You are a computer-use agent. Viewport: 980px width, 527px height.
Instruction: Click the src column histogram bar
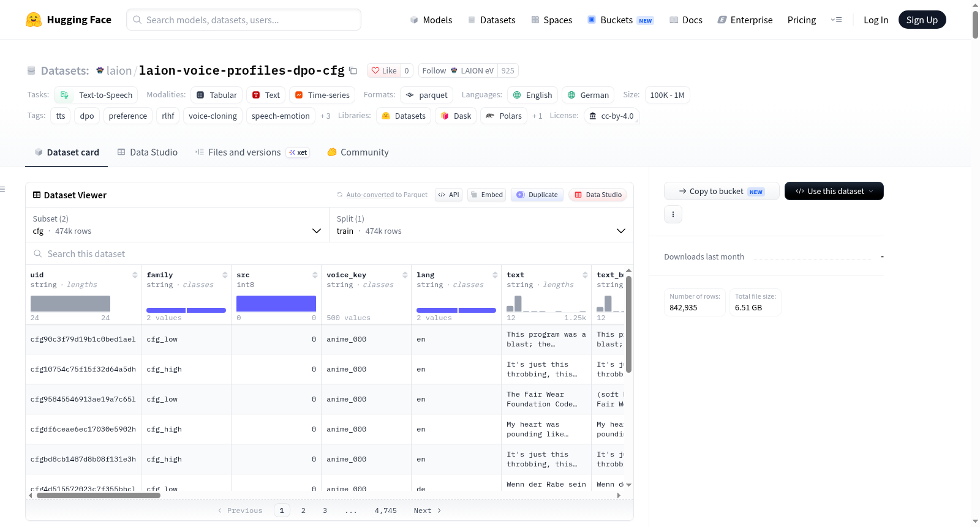click(x=276, y=304)
